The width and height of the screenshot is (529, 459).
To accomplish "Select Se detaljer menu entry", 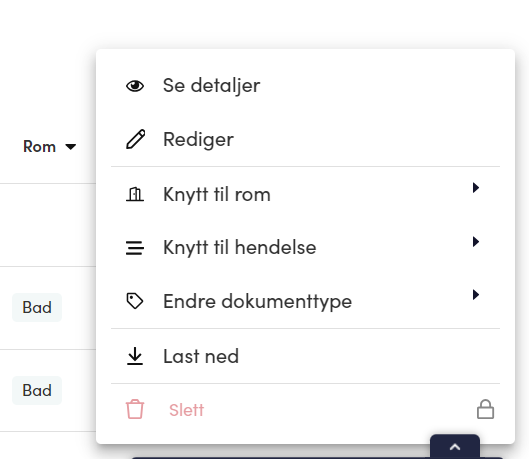I will [305, 85].
